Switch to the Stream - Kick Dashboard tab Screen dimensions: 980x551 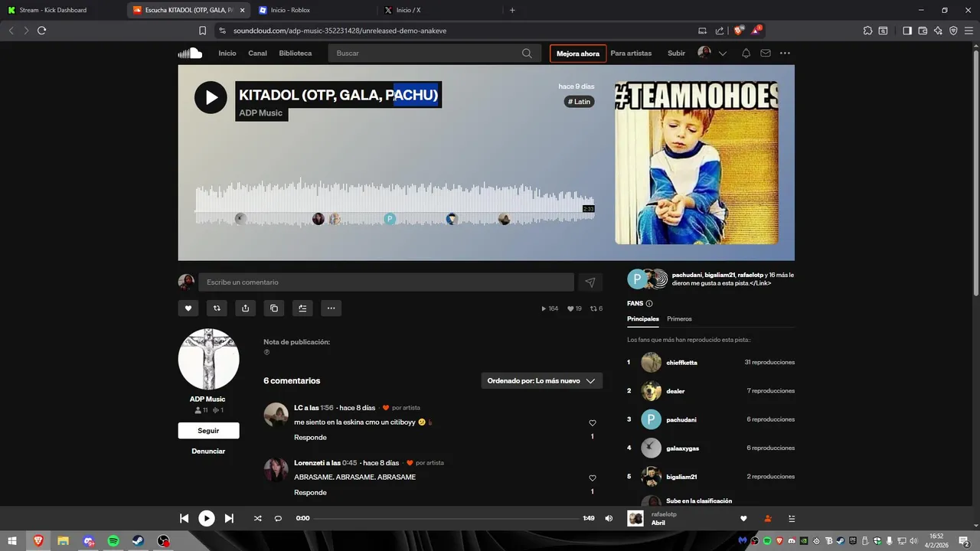click(x=52, y=10)
